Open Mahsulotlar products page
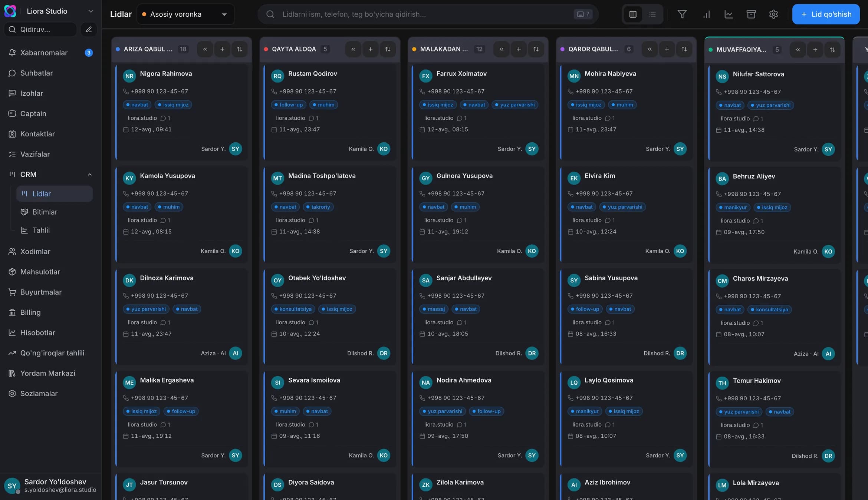The width and height of the screenshot is (868, 500). pyautogui.click(x=50, y=272)
